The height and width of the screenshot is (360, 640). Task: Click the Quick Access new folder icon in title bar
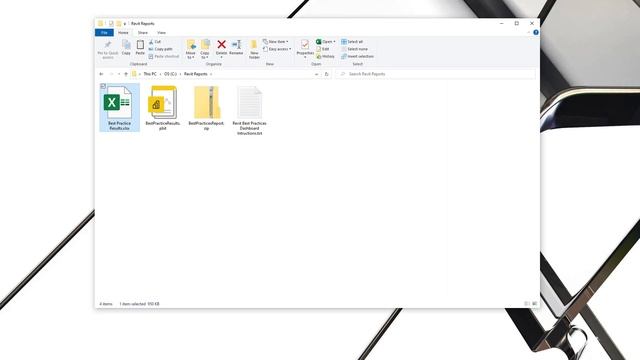coord(118,24)
